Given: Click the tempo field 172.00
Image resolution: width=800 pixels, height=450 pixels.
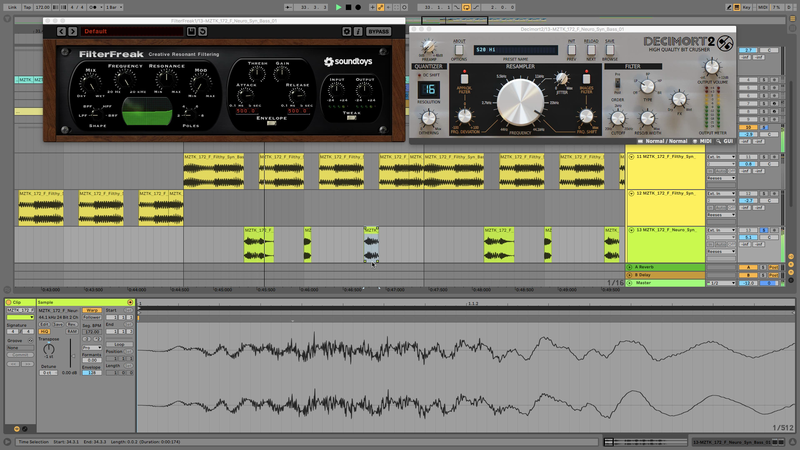Looking at the screenshot, I should point(43,7).
